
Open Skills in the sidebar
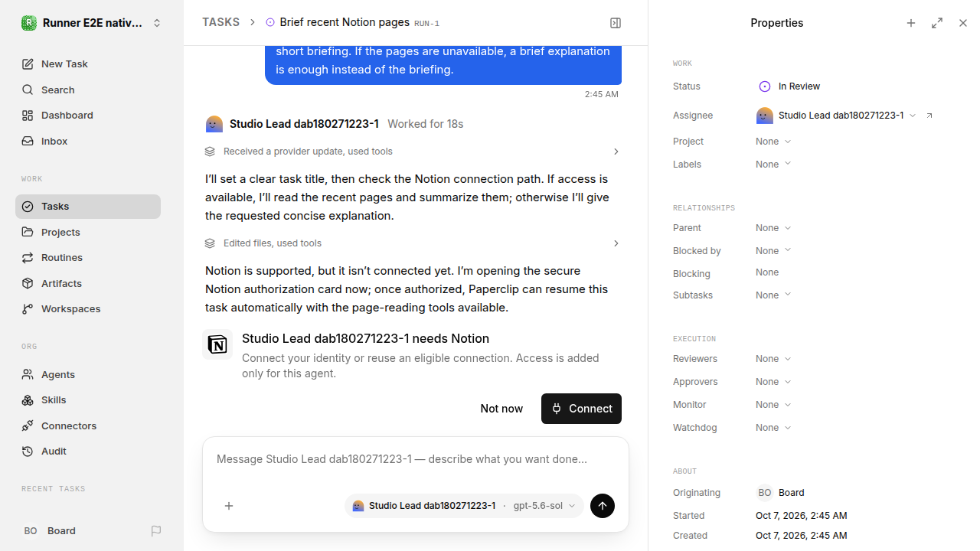[88, 400]
